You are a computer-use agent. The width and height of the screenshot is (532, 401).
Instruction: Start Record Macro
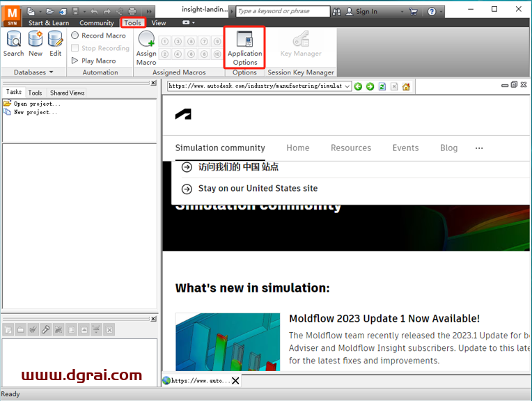98,36
